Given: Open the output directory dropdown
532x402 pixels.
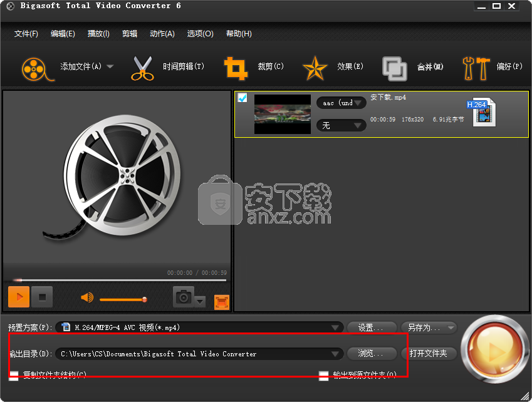Looking at the screenshot, I should 199,354.
